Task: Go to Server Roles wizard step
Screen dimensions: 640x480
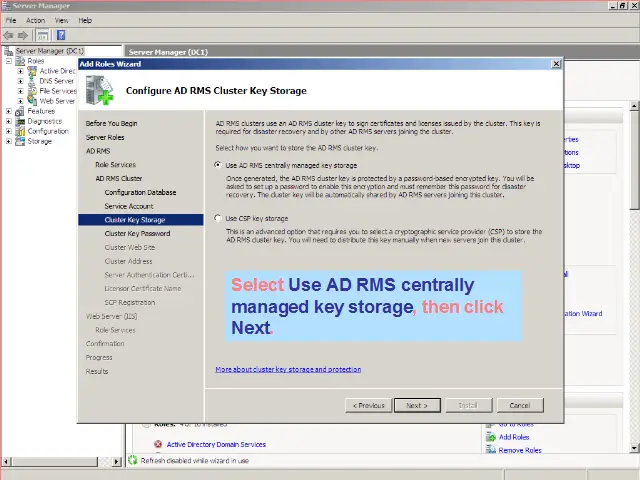Action: pos(105,137)
